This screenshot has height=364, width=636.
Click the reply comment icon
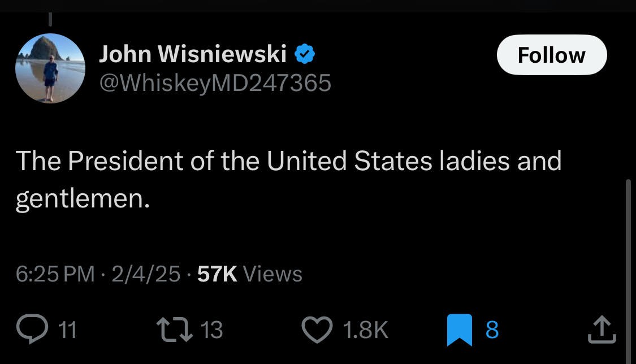(32, 328)
